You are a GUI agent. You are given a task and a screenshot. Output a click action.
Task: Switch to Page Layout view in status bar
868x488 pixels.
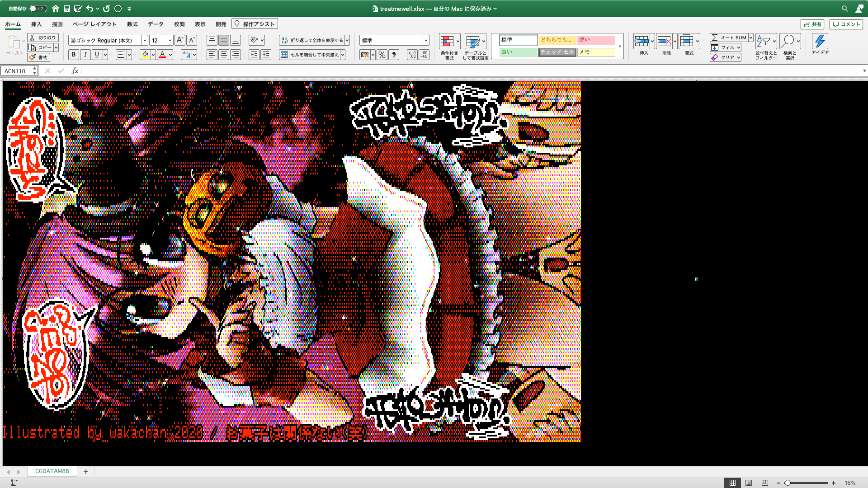(x=749, y=483)
